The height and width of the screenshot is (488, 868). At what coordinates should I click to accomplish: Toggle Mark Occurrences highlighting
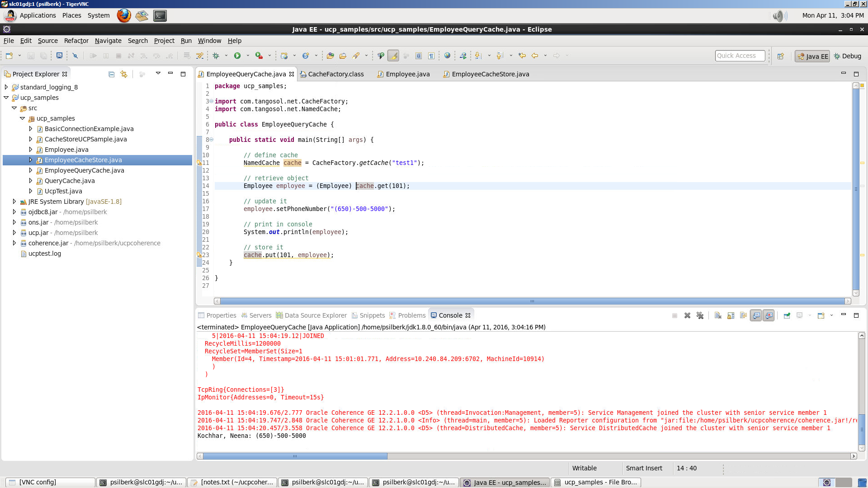pyautogui.click(x=393, y=56)
